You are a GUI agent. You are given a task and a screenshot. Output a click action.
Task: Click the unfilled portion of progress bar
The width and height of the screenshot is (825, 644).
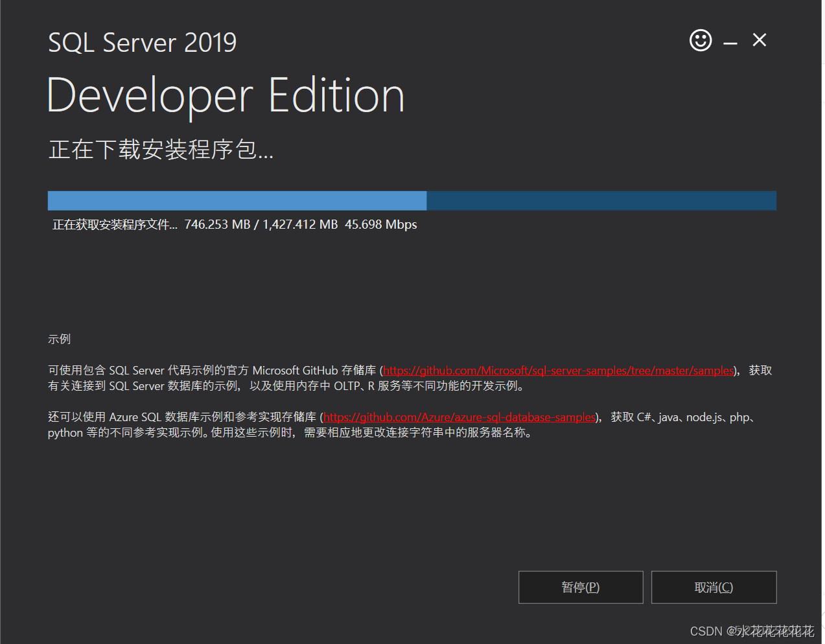[x=601, y=201]
